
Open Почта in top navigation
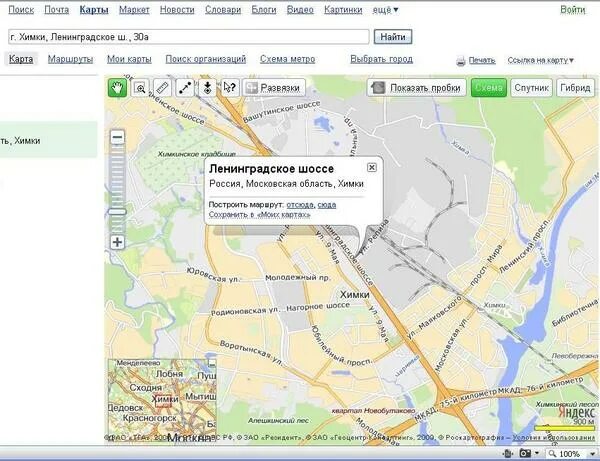(57, 10)
